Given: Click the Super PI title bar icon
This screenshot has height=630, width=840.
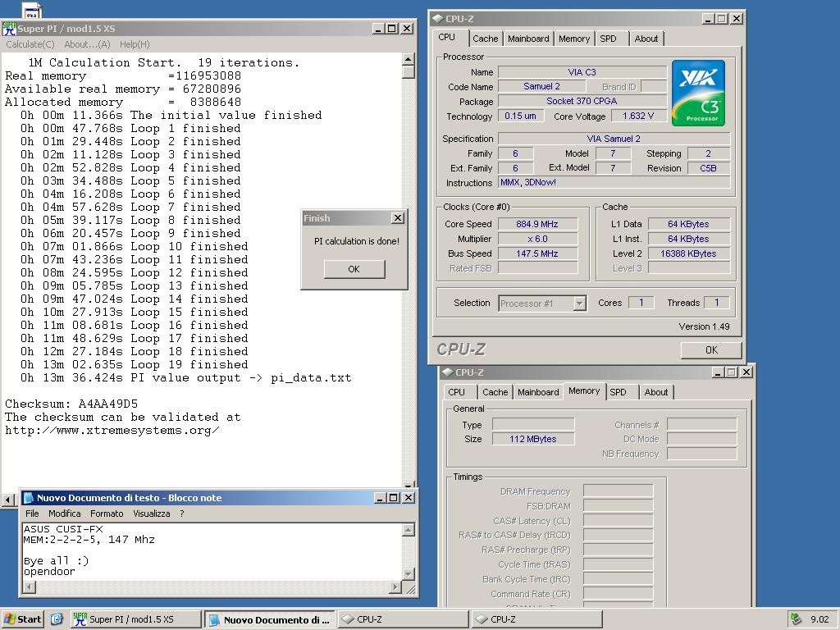Looking at the screenshot, I should [9, 29].
